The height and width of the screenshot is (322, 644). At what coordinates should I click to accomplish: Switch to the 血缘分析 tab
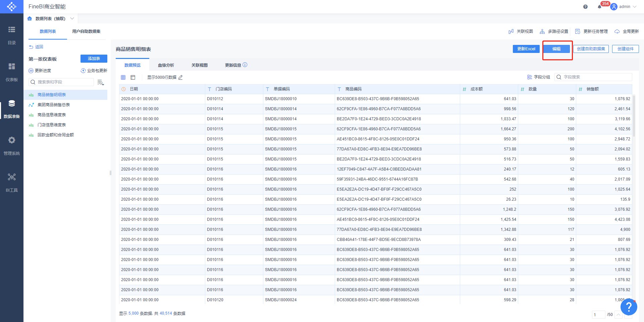(x=166, y=65)
